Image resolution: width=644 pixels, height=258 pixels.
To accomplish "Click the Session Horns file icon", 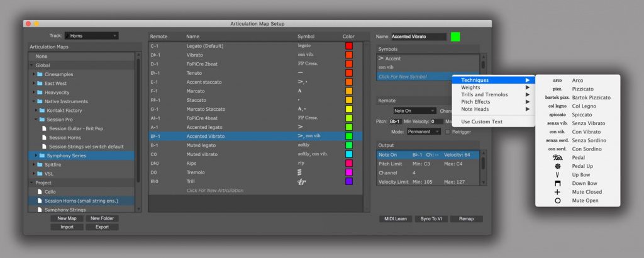I will click(45, 138).
